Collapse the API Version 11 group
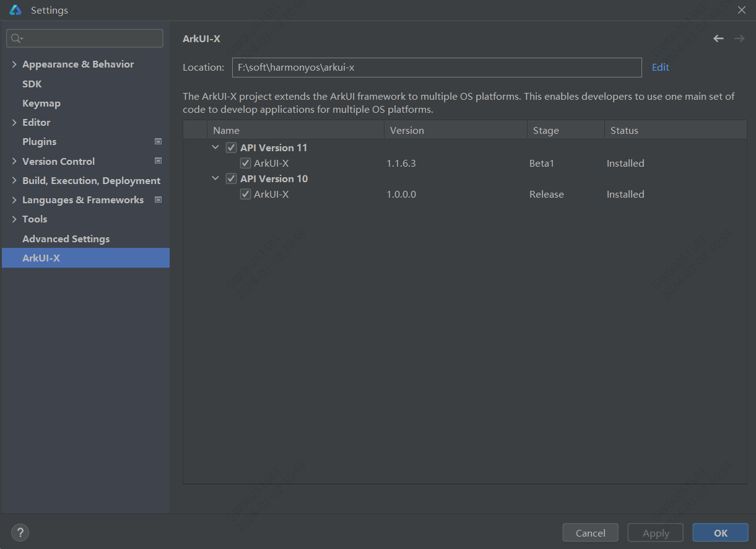Viewport: 756px width, 549px height. (x=215, y=147)
